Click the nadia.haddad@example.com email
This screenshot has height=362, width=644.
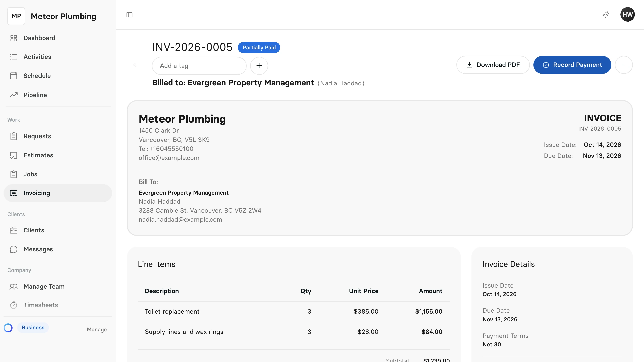(x=180, y=220)
